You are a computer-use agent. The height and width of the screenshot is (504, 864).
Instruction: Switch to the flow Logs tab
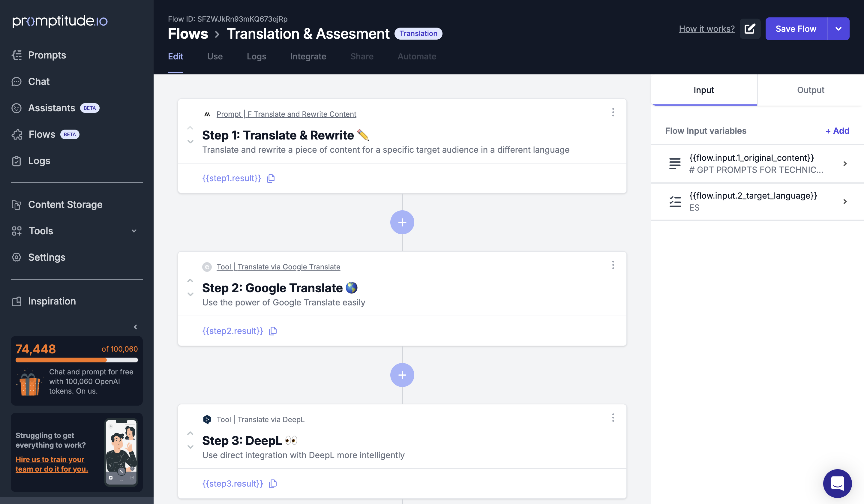pos(256,57)
